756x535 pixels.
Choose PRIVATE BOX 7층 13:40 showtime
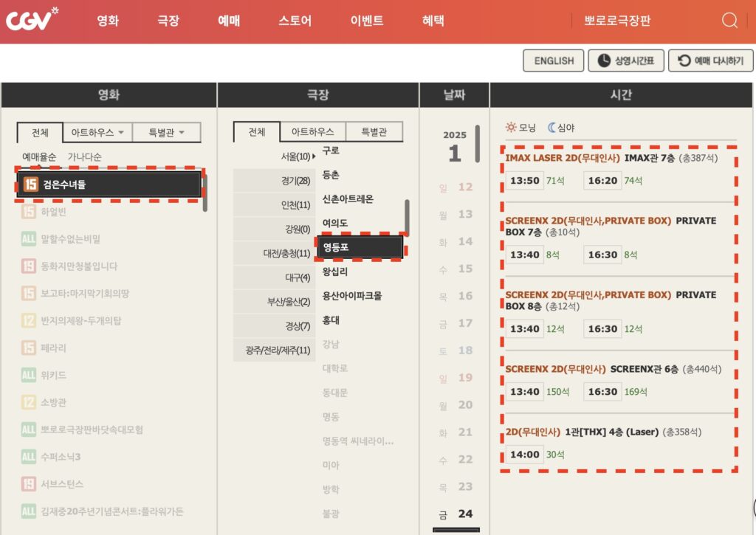tap(525, 255)
